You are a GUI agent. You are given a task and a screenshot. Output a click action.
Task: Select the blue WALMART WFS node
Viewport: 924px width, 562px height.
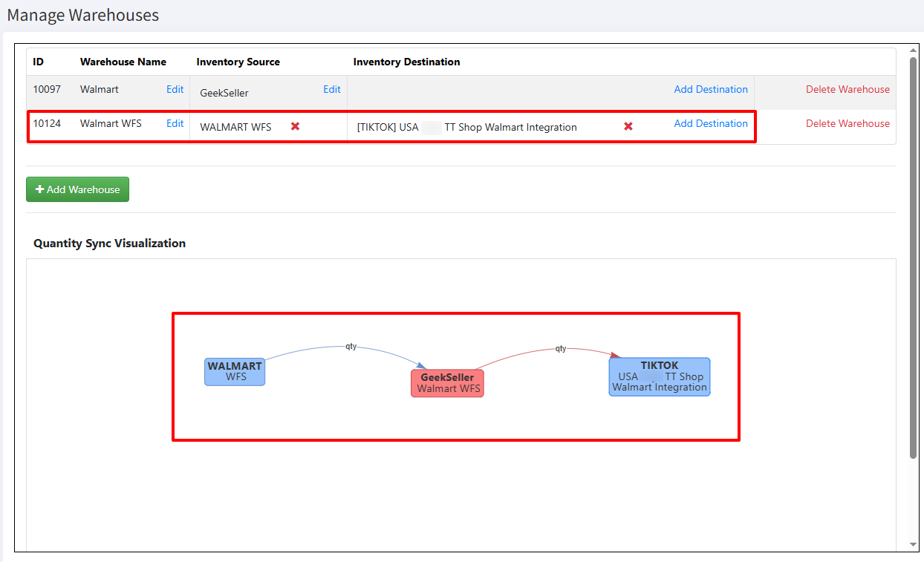(x=235, y=371)
